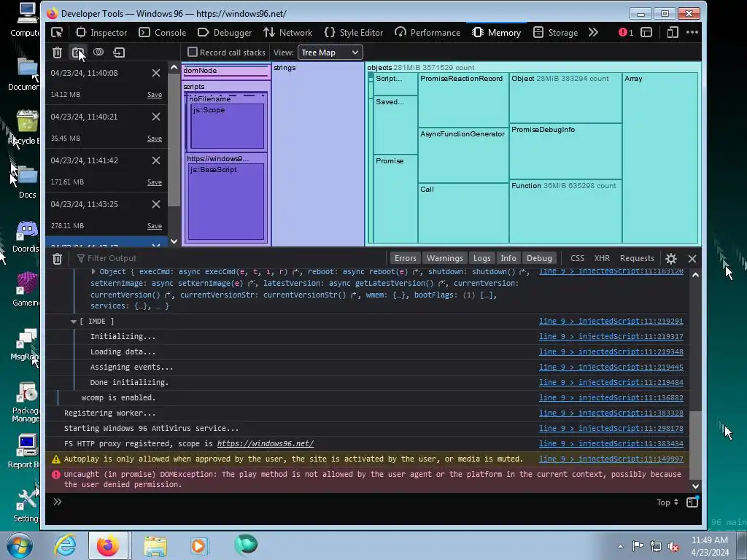Take a memory snapshot camera icon

[x=77, y=52]
